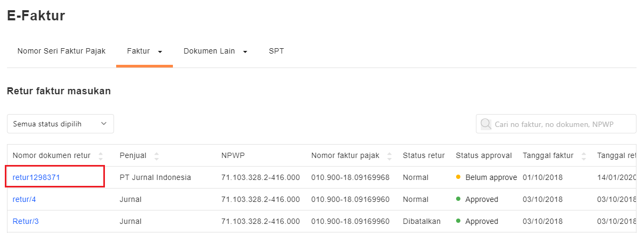644x233 pixels.
Task: Open the retur/4 document link
Action: [25, 199]
